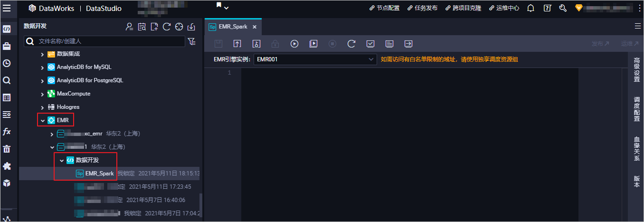This screenshot has height=222, width=644.
Task: Collapse the 数据开发 folder under EMR
Action: coord(61,160)
